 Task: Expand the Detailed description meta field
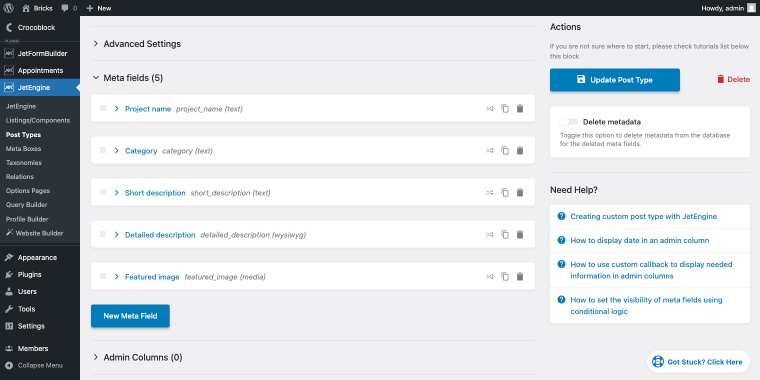coord(116,235)
